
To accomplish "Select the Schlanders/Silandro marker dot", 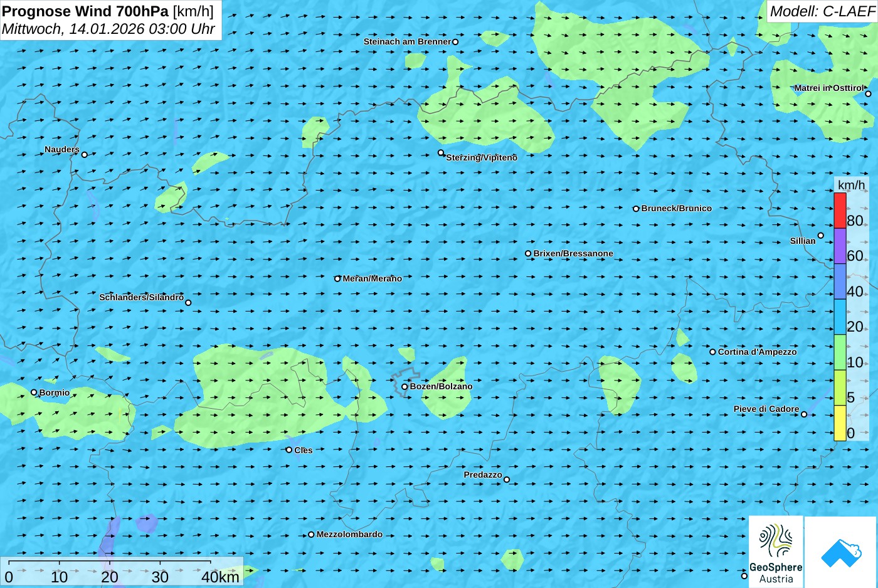I will point(188,303).
